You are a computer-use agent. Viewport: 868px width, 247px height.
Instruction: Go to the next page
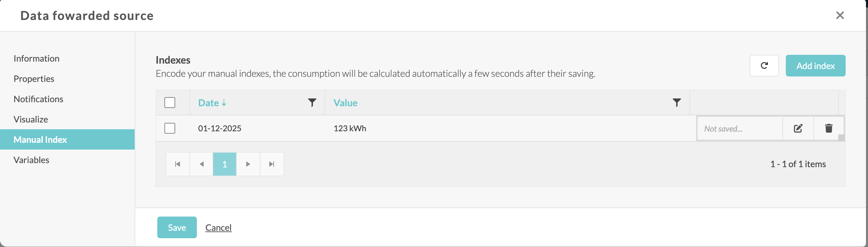pos(248,164)
